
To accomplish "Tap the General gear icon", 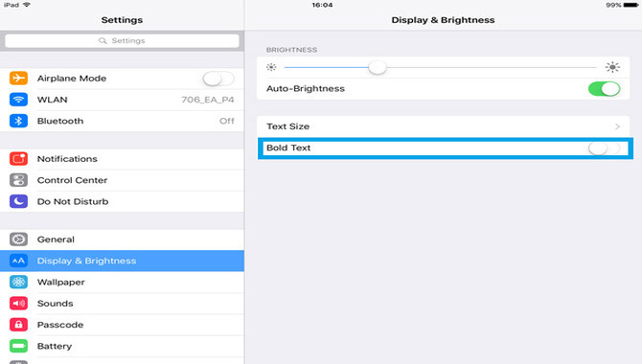I will tap(18, 239).
